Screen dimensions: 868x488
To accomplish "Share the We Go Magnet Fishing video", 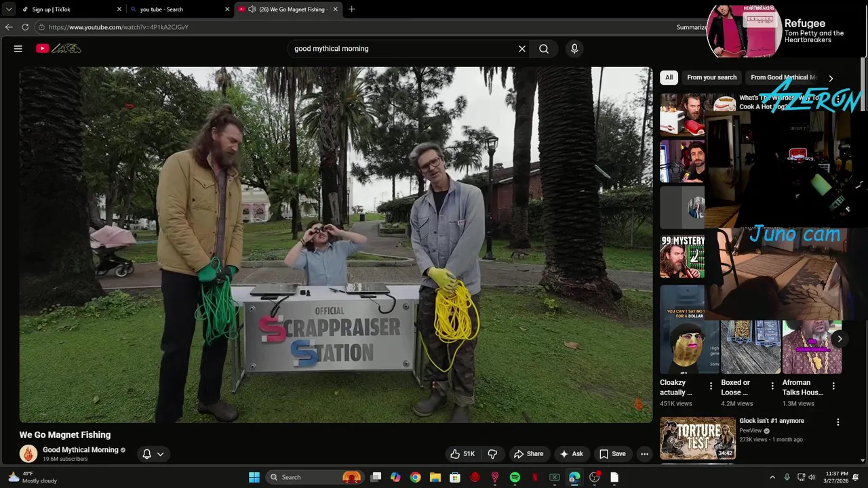I will (x=528, y=454).
